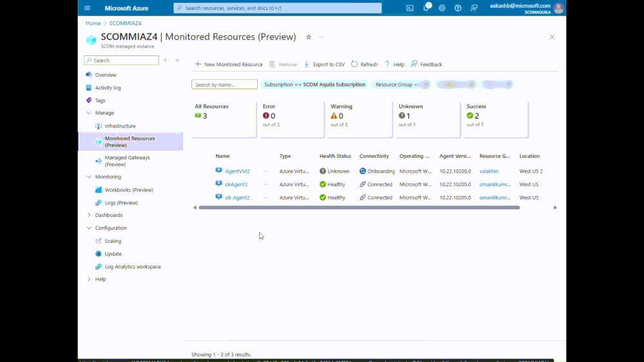Expand the Dashboards section
The width and height of the screenshot is (644, 362).
(x=89, y=215)
